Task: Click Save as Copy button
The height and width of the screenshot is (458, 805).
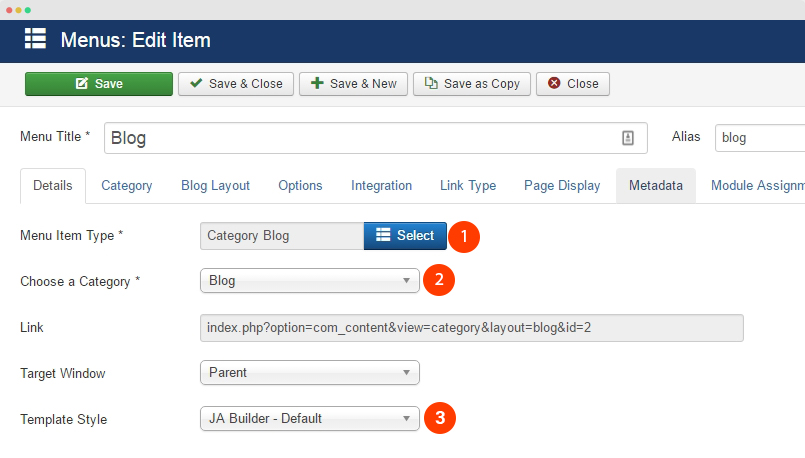Action: point(472,84)
